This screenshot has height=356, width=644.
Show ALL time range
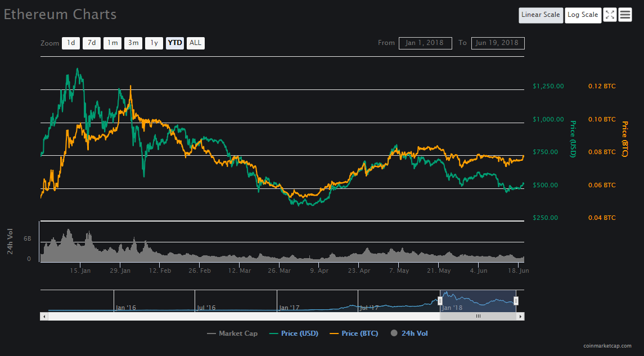coord(196,43)
